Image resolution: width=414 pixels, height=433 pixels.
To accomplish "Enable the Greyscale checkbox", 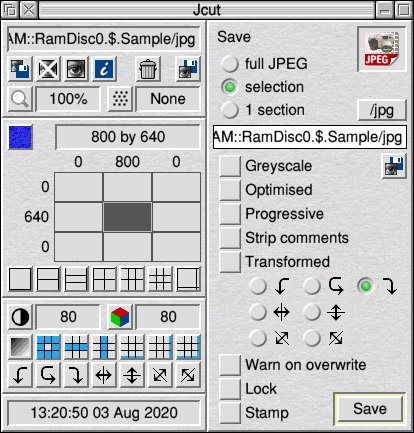I will [230, 166].
